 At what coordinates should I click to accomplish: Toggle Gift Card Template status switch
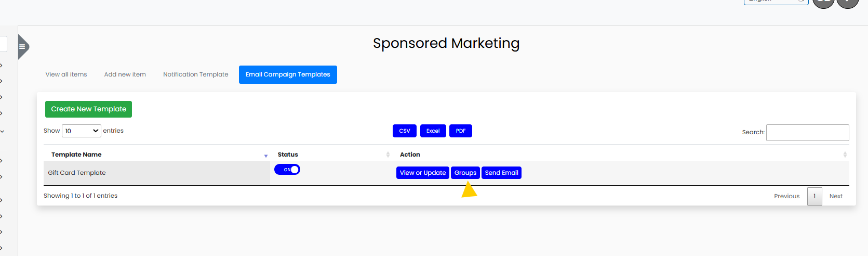point(287,170)
